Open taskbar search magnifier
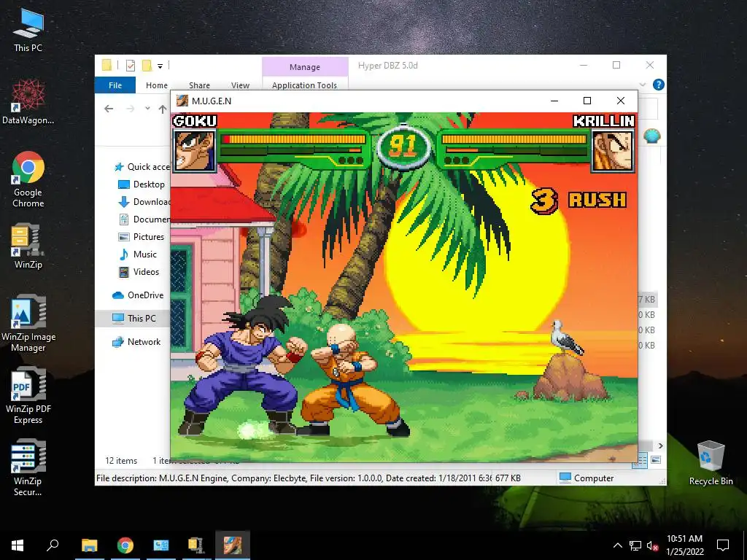Viewport: 747px width, 560px height. [53, 545]
